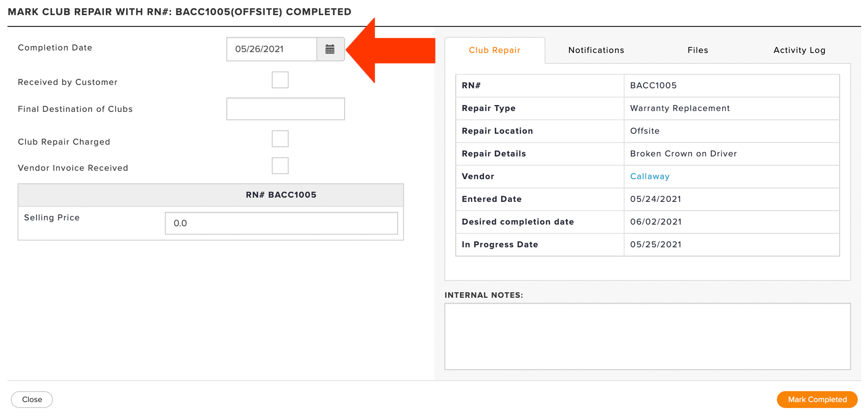Open the Notifications tab
The height and width of the screenshot is (418, 868).
(x=596, y=50)
